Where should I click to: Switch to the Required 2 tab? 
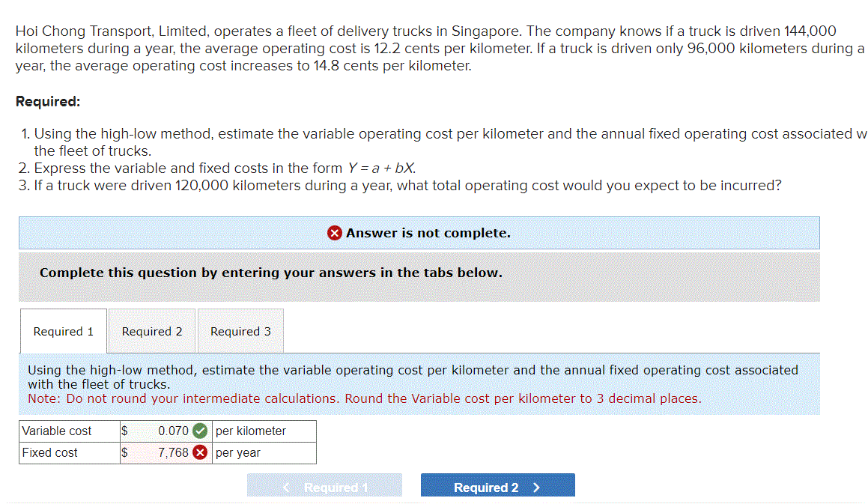pos(151,331)
